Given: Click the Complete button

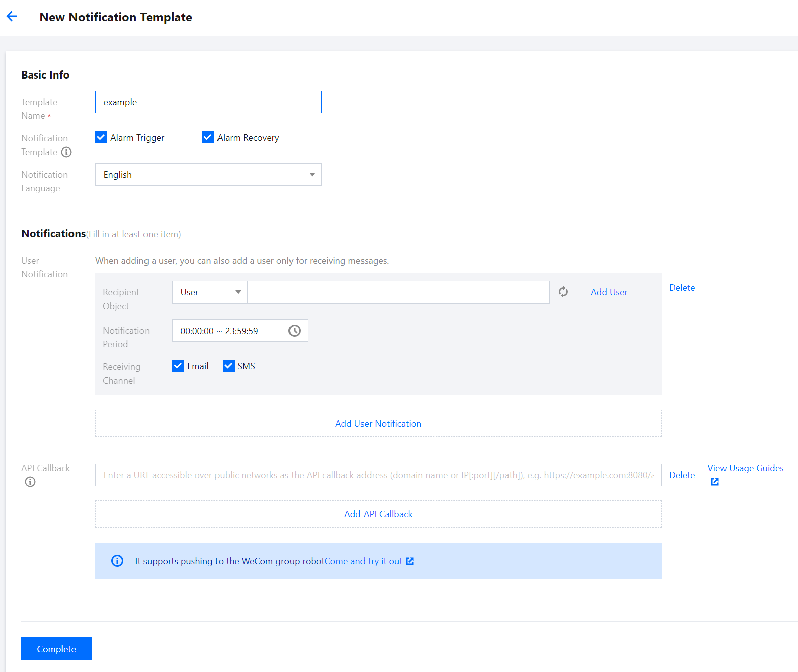Looking at the screenshot, I should [56, 649].
